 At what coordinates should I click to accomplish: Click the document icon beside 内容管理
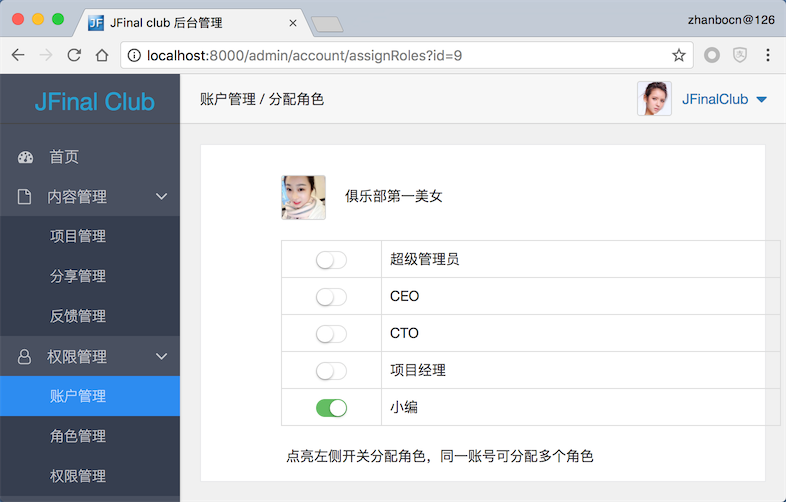[24, 197]
